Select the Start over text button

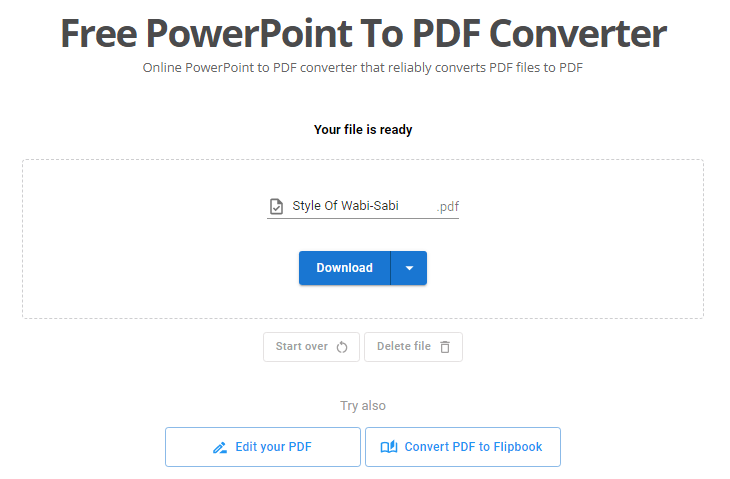(x=302, y=347)
